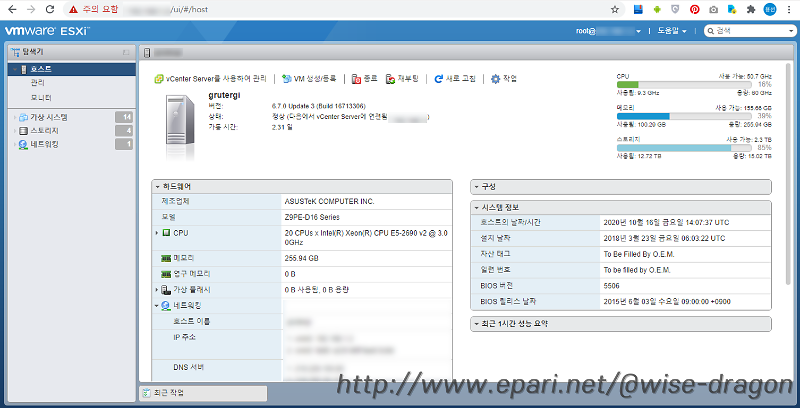This screenshot has height=408, width=800.
Task: Click the 재부팅 reboot button
Action: pyautogui.click(x=402, y=79)
